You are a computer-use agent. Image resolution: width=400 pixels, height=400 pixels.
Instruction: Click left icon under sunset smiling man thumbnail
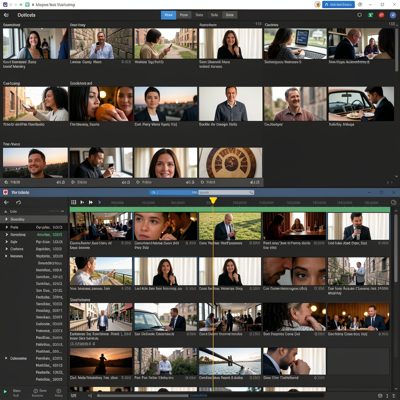(x=6, y=182)
